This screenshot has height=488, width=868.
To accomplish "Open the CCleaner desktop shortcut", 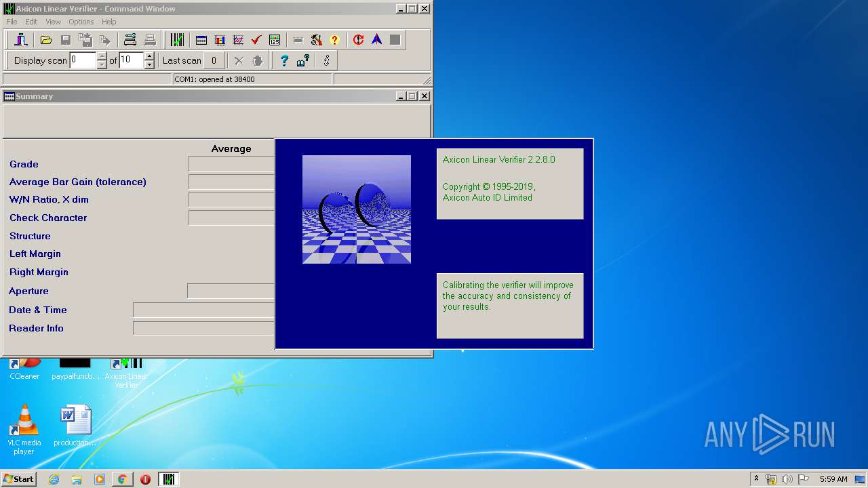I will tap(24, 370).
